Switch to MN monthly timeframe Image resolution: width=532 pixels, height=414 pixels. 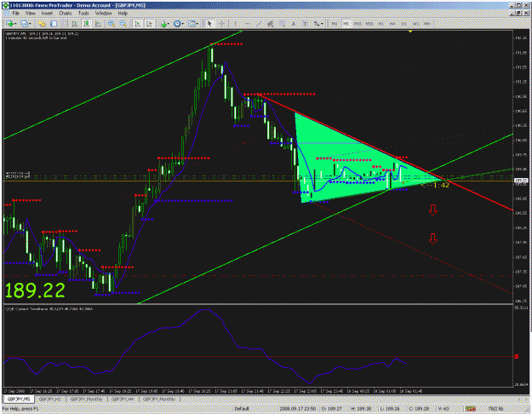[x=427, y=24]
